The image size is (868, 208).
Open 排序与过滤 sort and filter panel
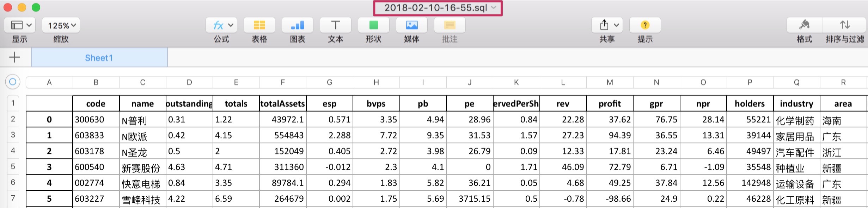845,25
